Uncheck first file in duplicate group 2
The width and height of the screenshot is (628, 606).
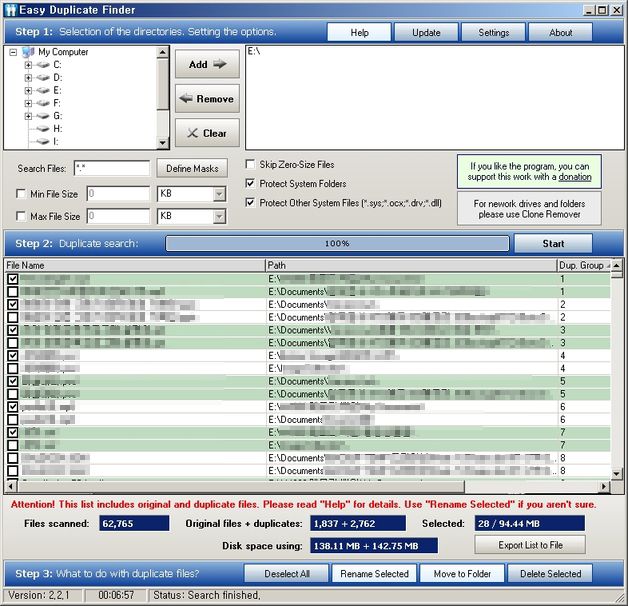point(13,304)
